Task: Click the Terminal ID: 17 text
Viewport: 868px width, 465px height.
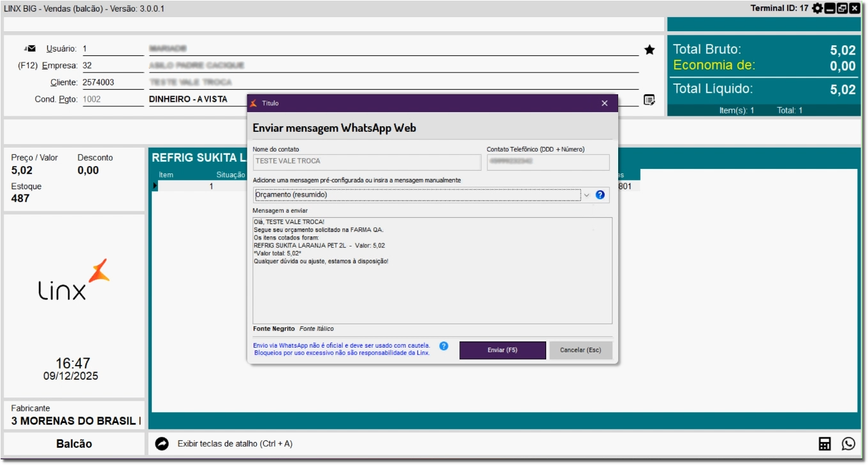Action: pos(779,8)
